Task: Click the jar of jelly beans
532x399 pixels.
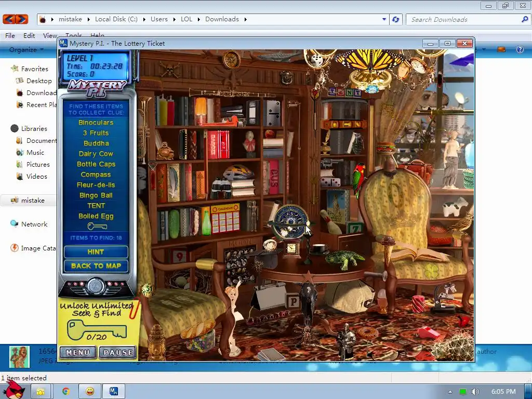Action: click(201, 340)
